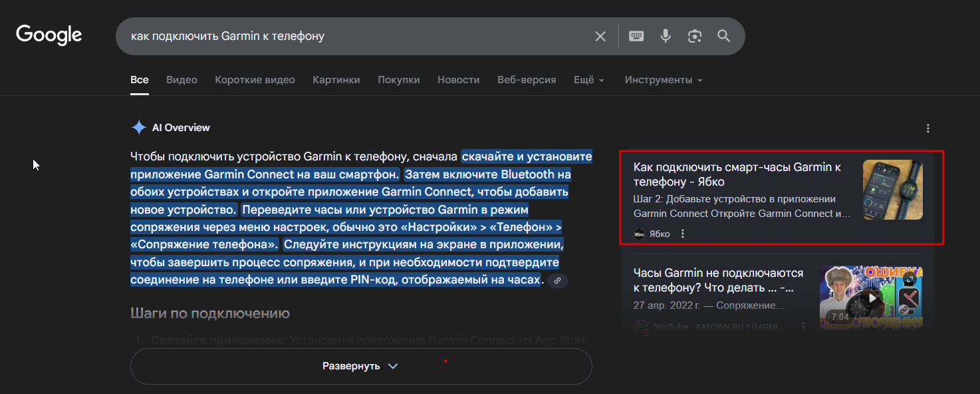Image resolution: width=980 pixels, height=394 pixels.
Task: Select the Все tab
Action: [x=140, y=80]
